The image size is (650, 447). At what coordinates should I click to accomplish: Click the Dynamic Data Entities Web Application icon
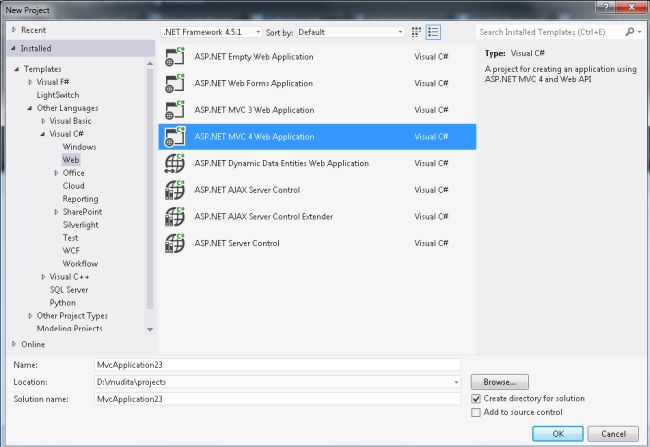(x=175, y=163)
